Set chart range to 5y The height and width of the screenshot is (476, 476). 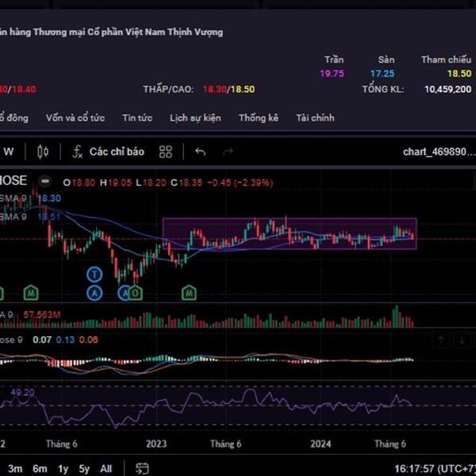pyautogui.click(x=84, y=469)
